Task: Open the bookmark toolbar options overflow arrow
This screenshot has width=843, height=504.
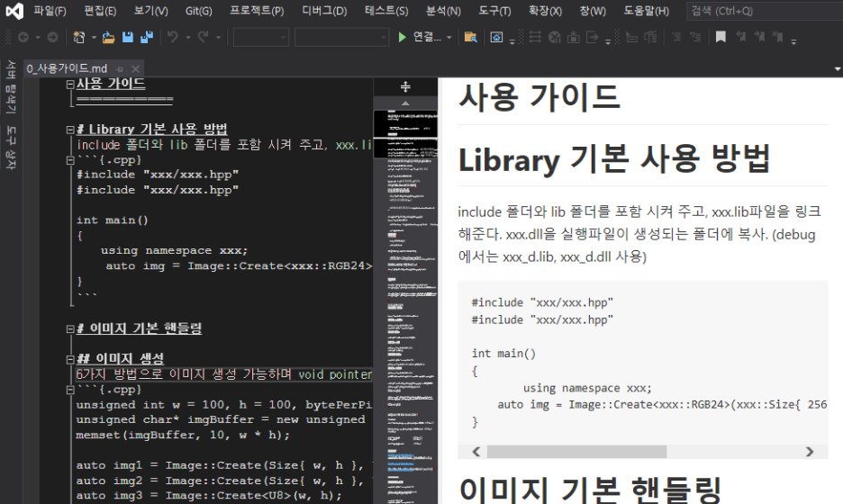Action: [x=793, y=41]
